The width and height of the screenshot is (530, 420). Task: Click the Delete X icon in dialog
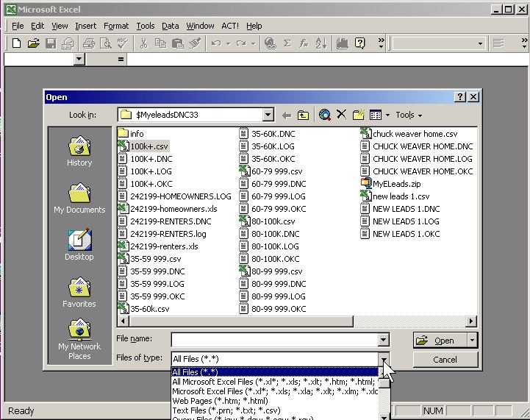pyautogui.click(x=341, y=114)
